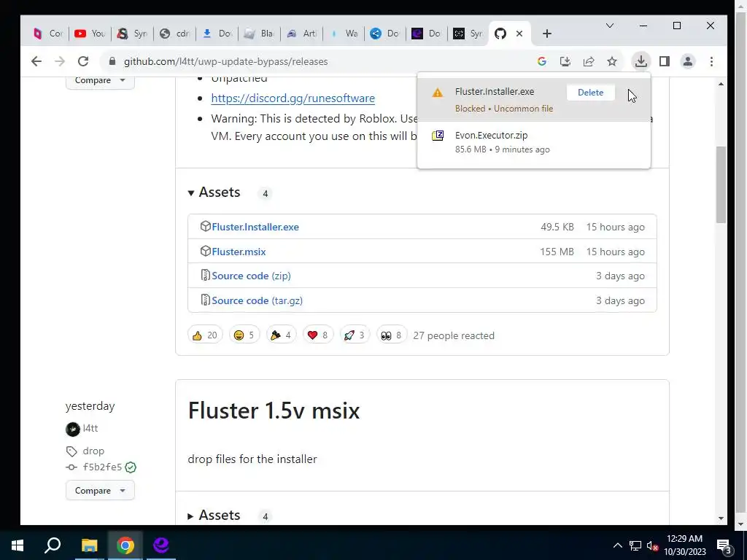Open Windows Start menu
The width and height of the screenshot is (747, 560).
point(18,545)
